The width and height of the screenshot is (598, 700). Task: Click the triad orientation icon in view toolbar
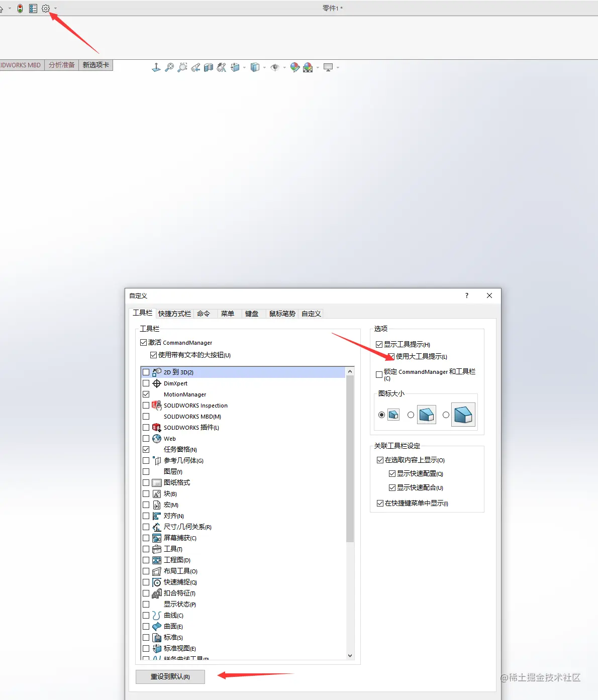156,67
